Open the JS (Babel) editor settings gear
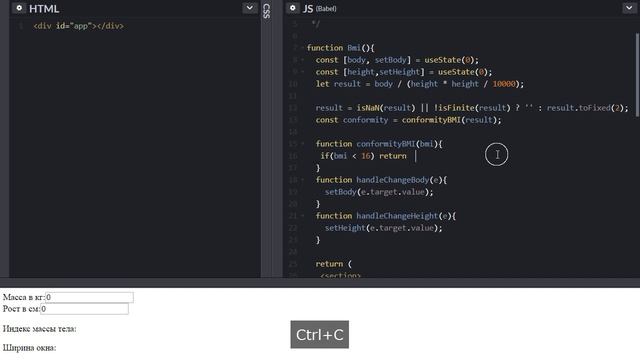The image size is (640, 360). [293, 8]
